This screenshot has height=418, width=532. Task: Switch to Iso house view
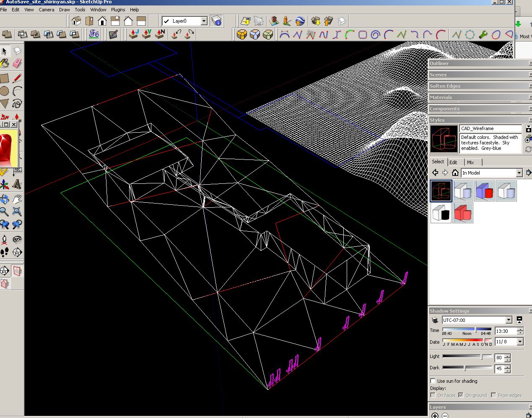point(76,21)
